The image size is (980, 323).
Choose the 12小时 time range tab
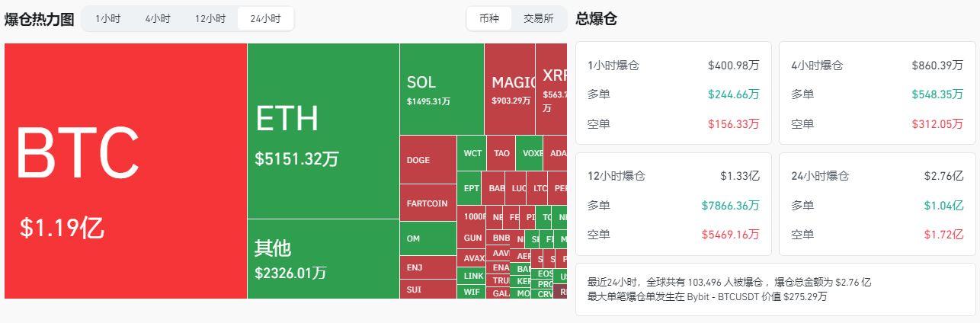[210, 19]
